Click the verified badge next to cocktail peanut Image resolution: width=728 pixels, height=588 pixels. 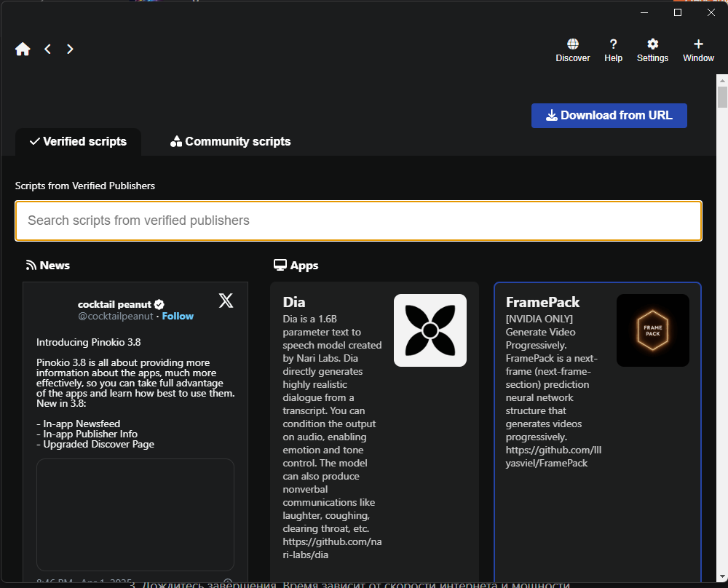click(159, 304)
